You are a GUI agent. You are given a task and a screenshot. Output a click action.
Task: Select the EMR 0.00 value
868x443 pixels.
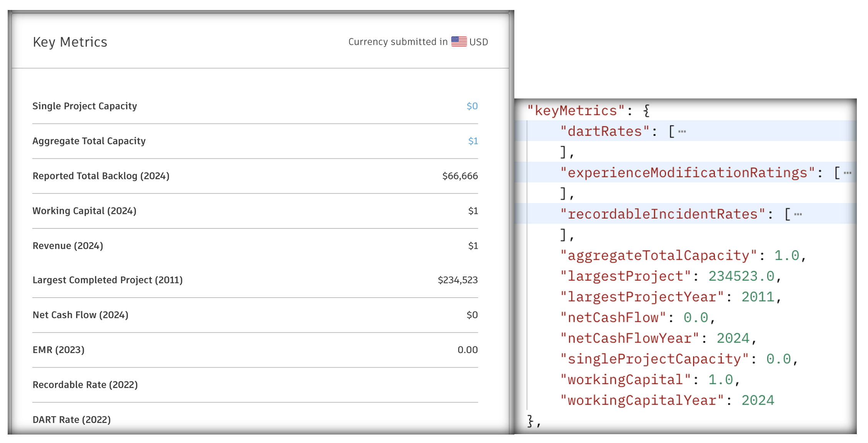tap(467, 350)
